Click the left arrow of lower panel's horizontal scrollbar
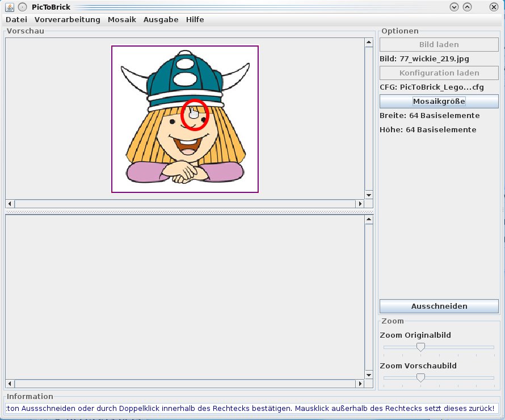This screenshot has width=505, height=420. tap(10, 384)
